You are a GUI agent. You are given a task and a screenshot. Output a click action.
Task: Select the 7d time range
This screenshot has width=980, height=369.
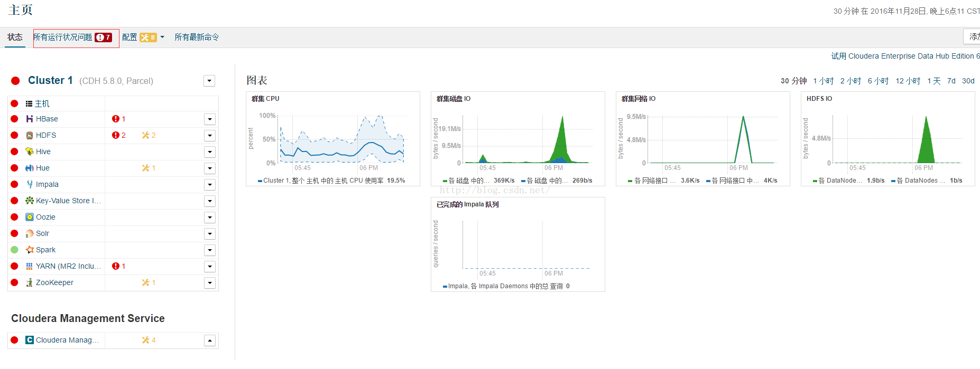point(951,81)
